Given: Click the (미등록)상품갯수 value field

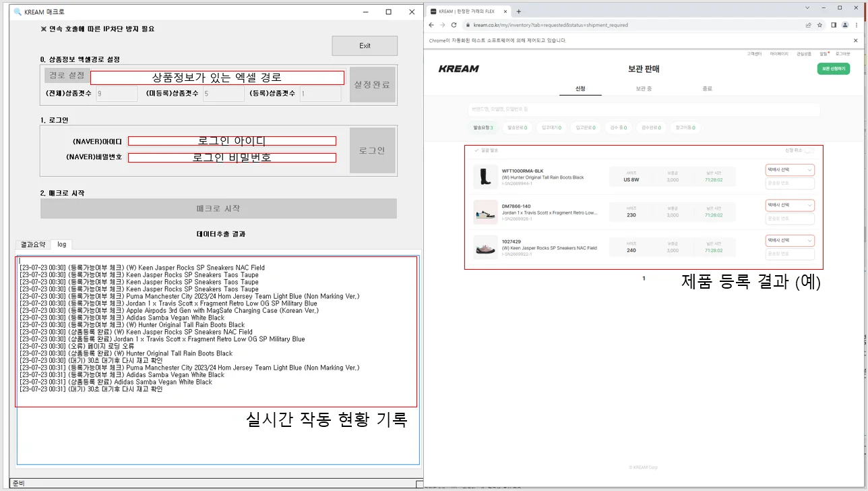Looking at the screenshot, I should [x=224, y=94].
